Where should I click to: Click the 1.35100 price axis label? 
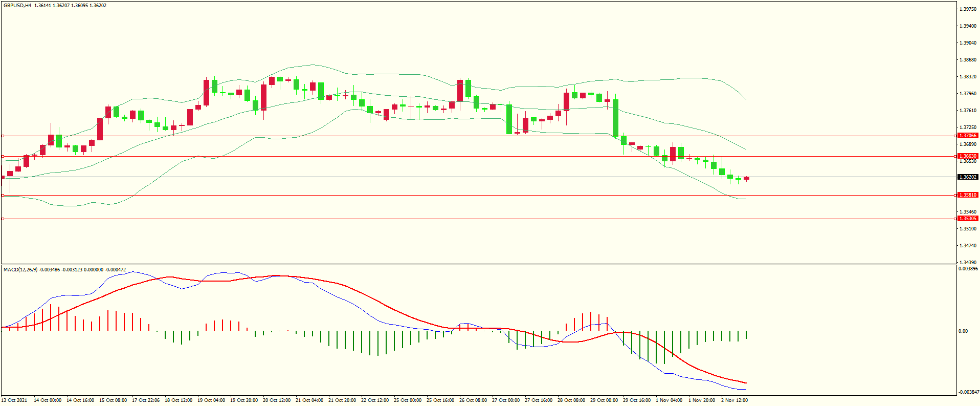(x=968, y=229)
